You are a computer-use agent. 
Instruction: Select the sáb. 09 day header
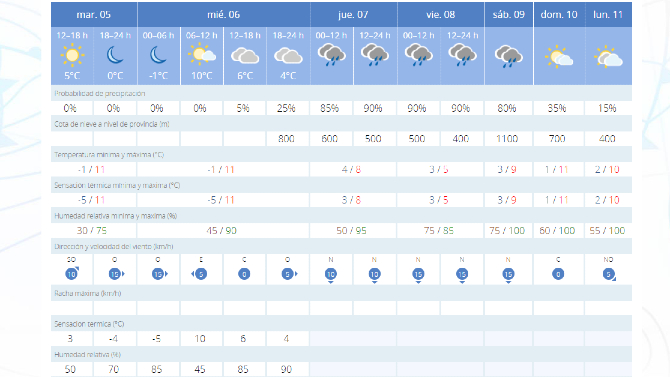point(508,15)
